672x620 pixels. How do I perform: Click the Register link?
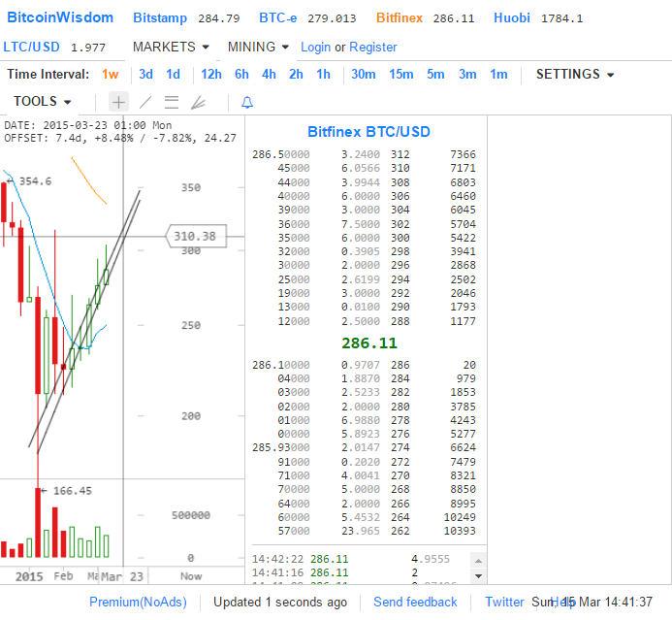pyautogui.click(x=373, y=48)
